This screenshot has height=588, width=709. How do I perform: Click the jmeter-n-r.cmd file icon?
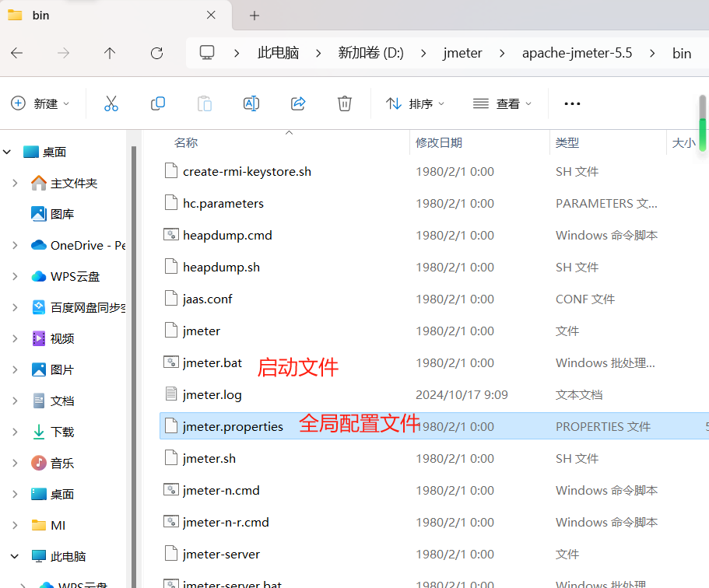pos(171,522)
